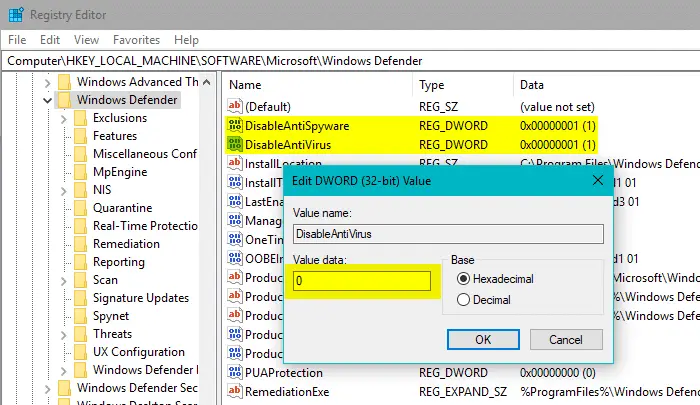The width and height of the screenshot is (700, 405).
Task: Click the Windows Defender folder icon
Action: (65, 100)
